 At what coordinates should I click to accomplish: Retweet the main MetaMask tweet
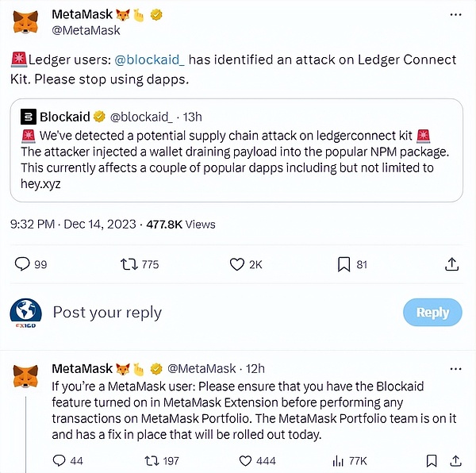(128, 264)
